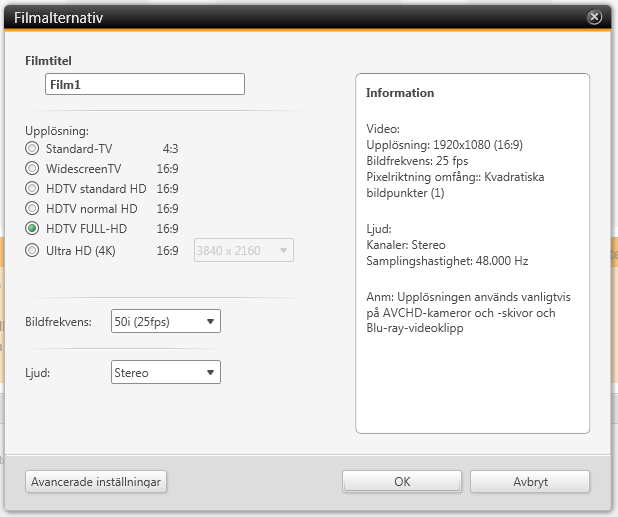618x517 pixels.
Task: Open the 3840 x 2160 dropdown
Action: pyautogui.click(x=244, y=250)
